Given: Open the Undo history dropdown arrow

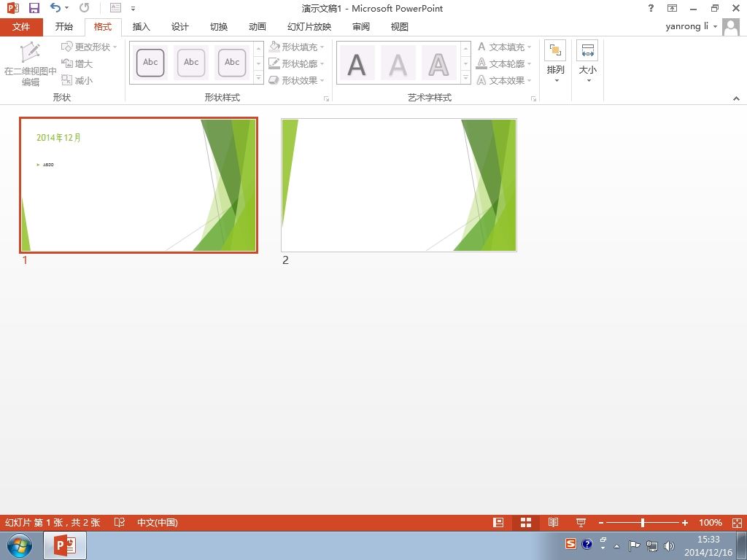Looking at the screenshot, I should 66,8.
